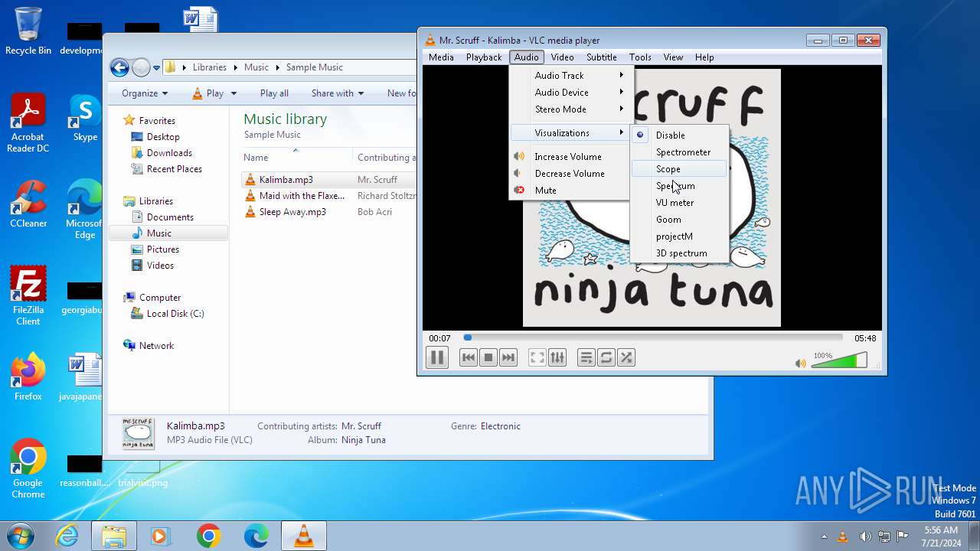Open Play dropdown arrow in Explorer toolbar
980x551 pixels.
(x=234, y=93)
